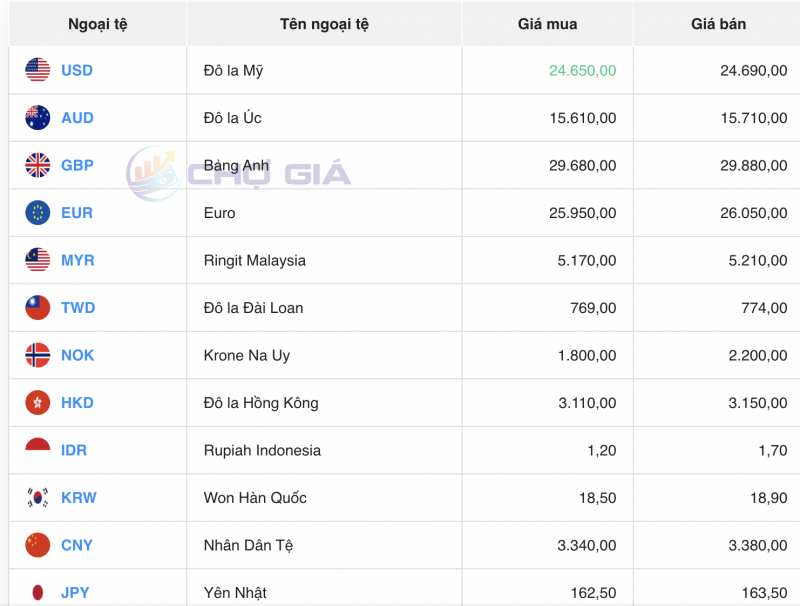This screenshot has height=606, width=800.
Task: Click the NOK Norwegian flag icon
Action: click(x=36, y=355)
